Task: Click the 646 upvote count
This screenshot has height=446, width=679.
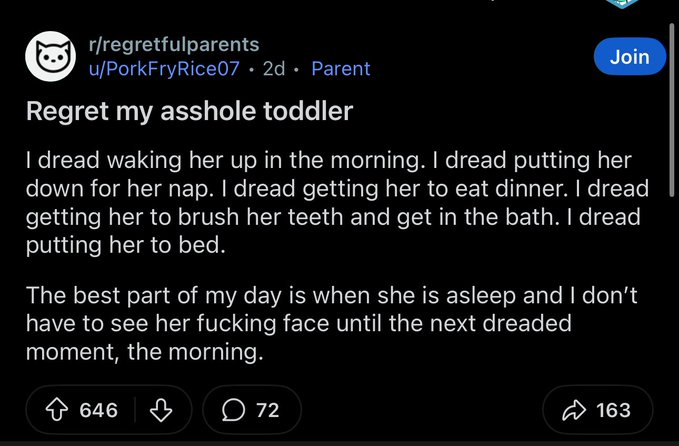Action: [x=98, y=410]
